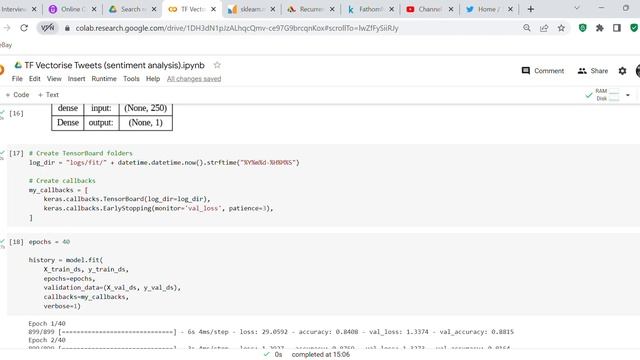Image resolution: width=640 pixels, height=360 pixels.
Task: Close the sklearn tab
Action: point(273,9)
